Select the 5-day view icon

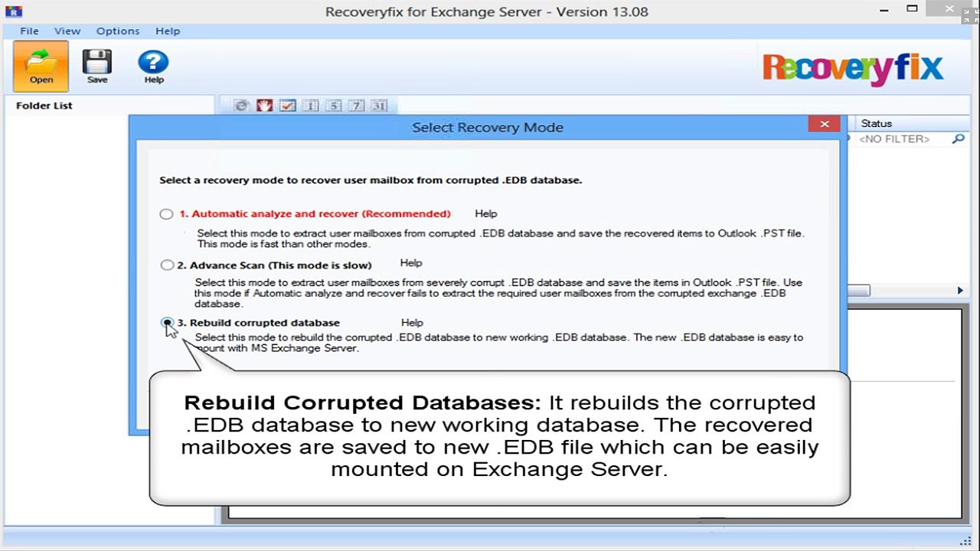point(333,106)
